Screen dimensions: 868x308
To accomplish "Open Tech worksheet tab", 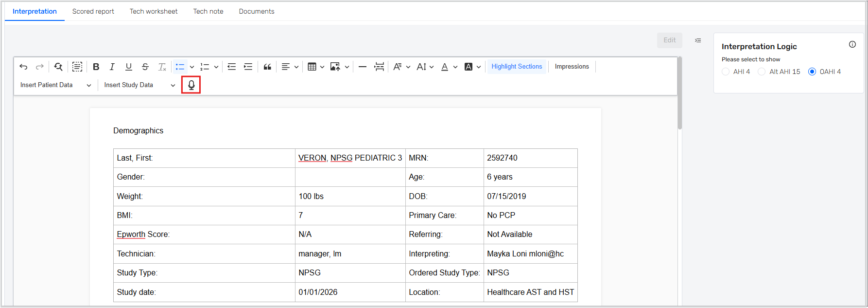I will tap(154, 11).
